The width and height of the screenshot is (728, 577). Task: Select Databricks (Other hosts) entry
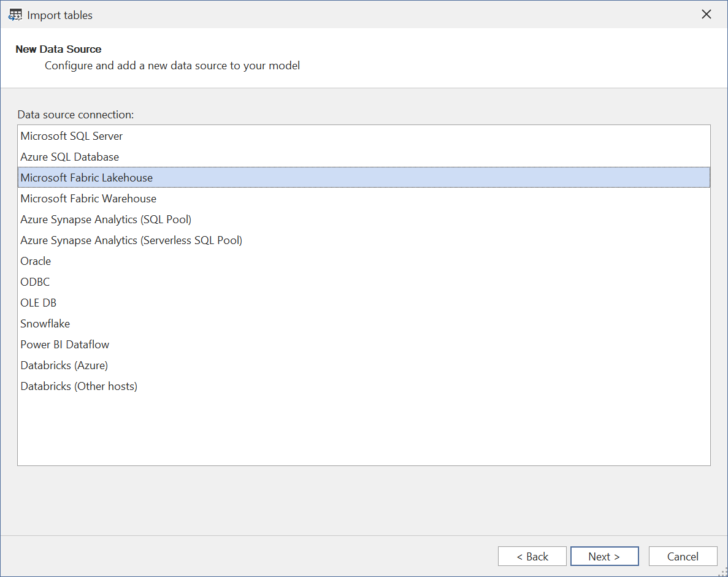pos(364,387)
